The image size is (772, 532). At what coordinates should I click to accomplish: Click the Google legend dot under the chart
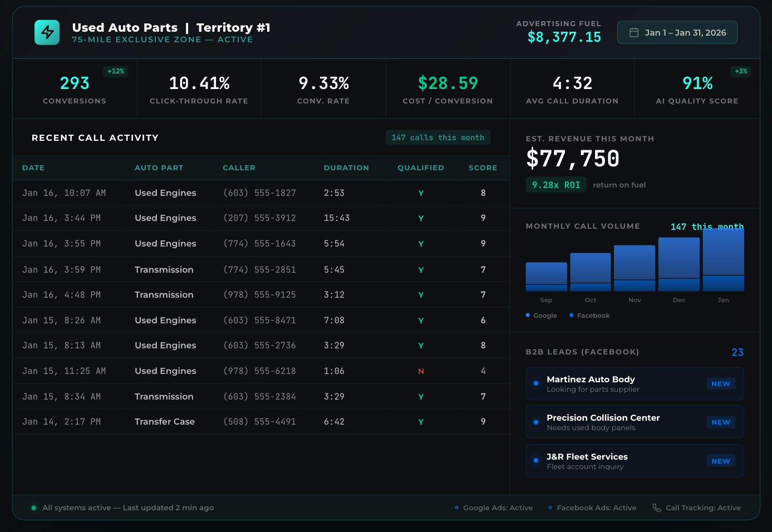(527, 315)
